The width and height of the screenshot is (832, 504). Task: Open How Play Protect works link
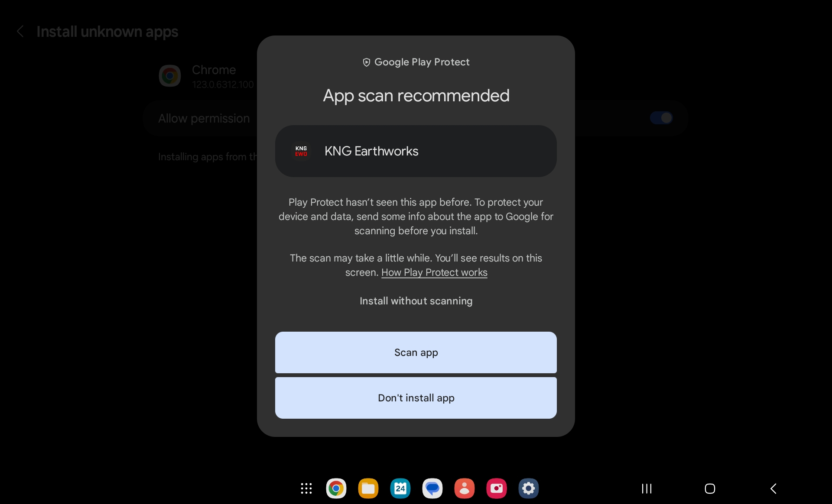tap(434, 272)
